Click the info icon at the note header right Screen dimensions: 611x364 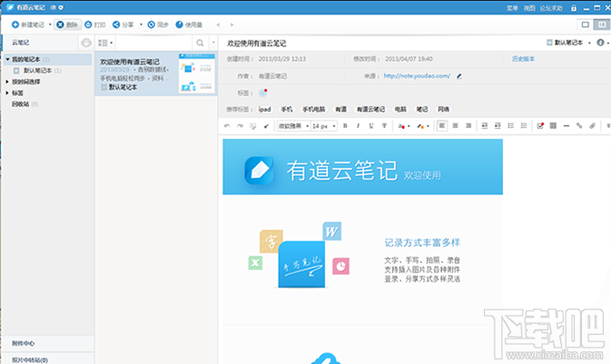pos(600,43)
